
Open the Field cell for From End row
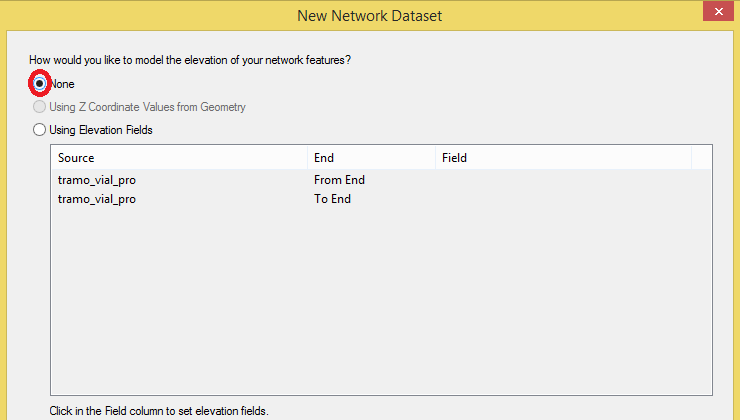click(562, 180)
